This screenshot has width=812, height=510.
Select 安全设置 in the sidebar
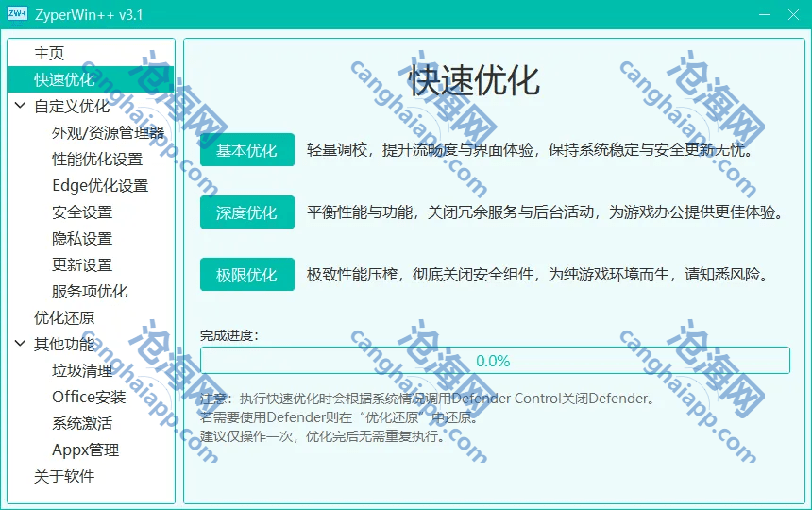point(82,212)
